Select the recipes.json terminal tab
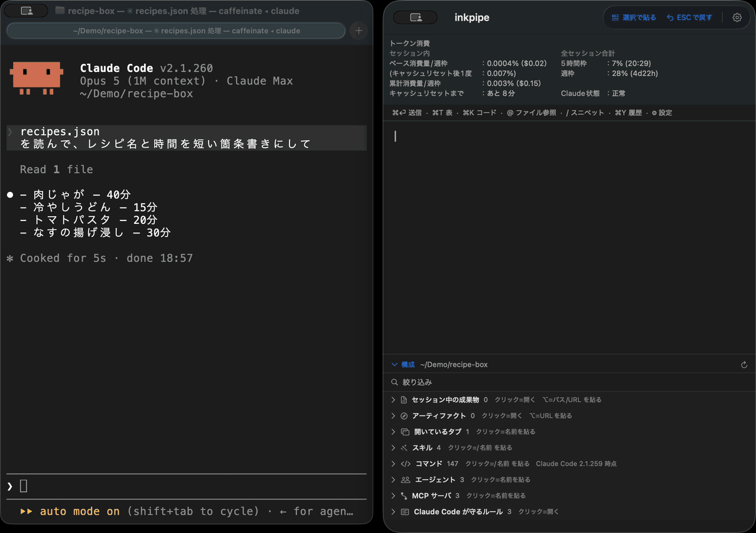756x533 pixels. [x=176, y=31]
